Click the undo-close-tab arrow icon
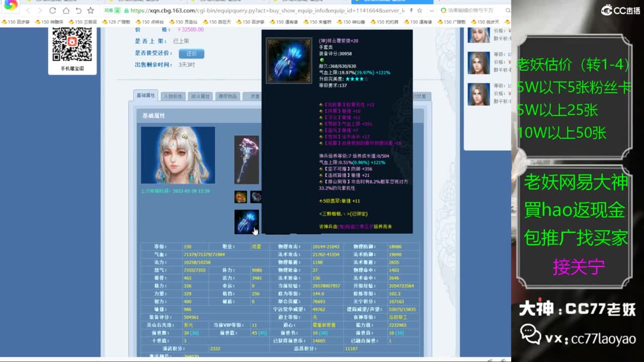This screenshot has height=362, width=644. 78,11
